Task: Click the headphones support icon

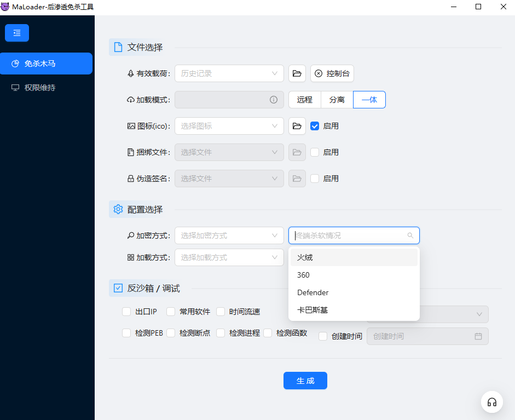Action: click(x=491, y=401)
